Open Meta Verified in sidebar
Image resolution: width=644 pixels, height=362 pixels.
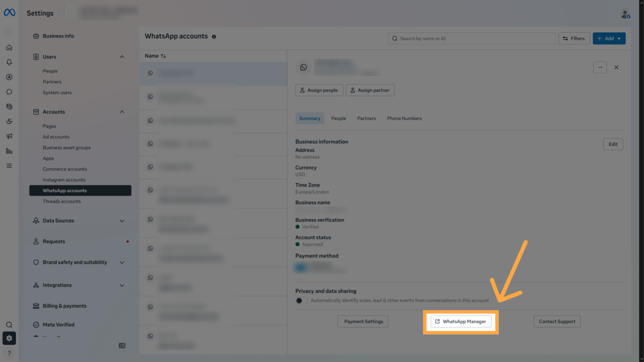tap(58, 325)
